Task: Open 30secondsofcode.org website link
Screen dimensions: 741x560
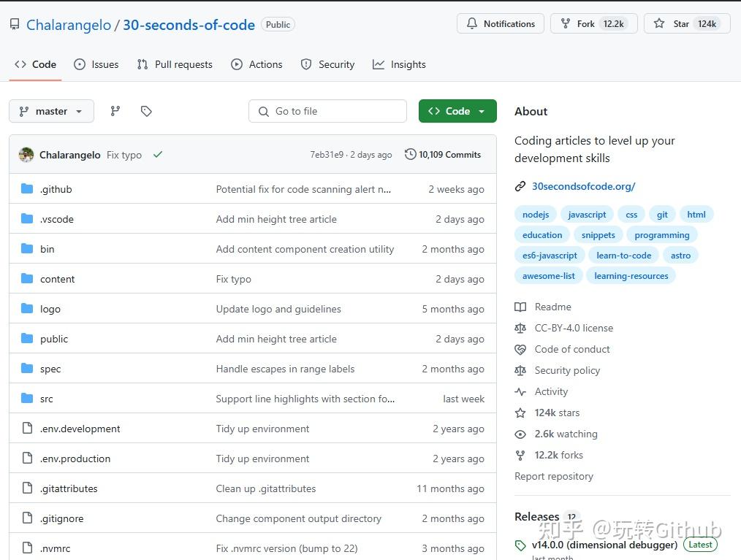Action: click(x=584, y=186)
